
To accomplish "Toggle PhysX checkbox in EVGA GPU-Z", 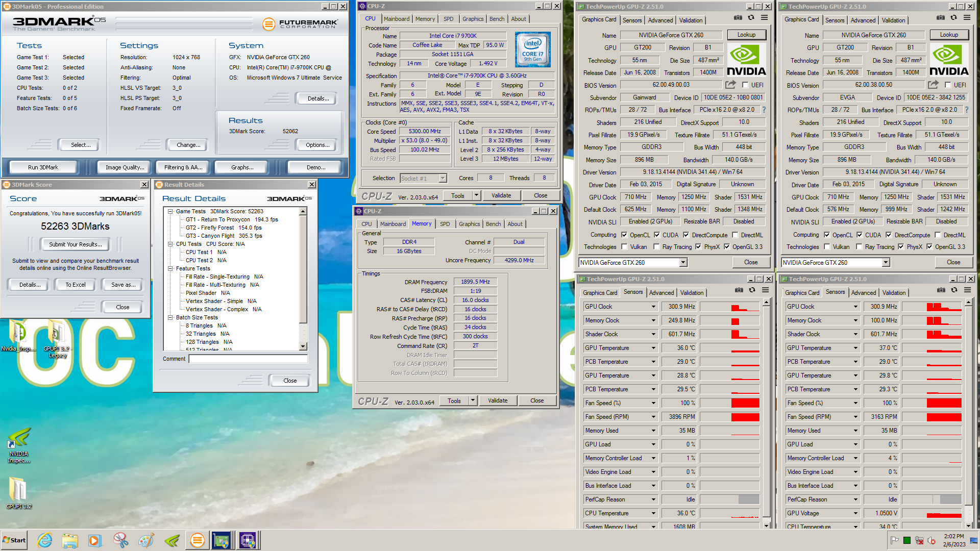I will coord(901,247).
